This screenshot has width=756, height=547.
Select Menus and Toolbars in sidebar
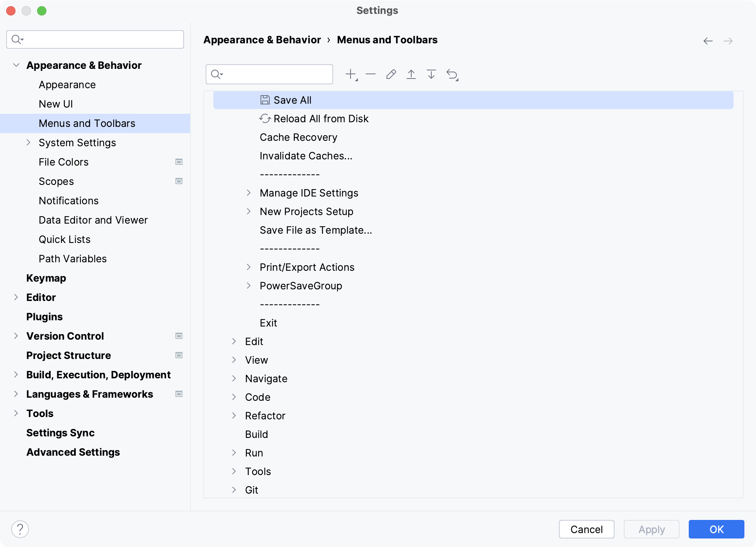pyautogui.click(x=87, y=123)
